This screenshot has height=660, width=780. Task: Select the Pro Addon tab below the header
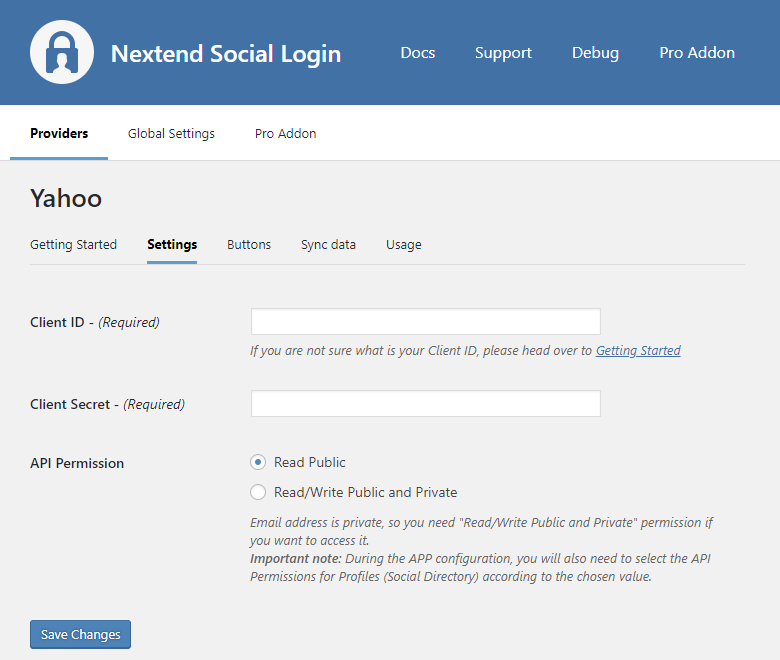click(x=285, y=134)
